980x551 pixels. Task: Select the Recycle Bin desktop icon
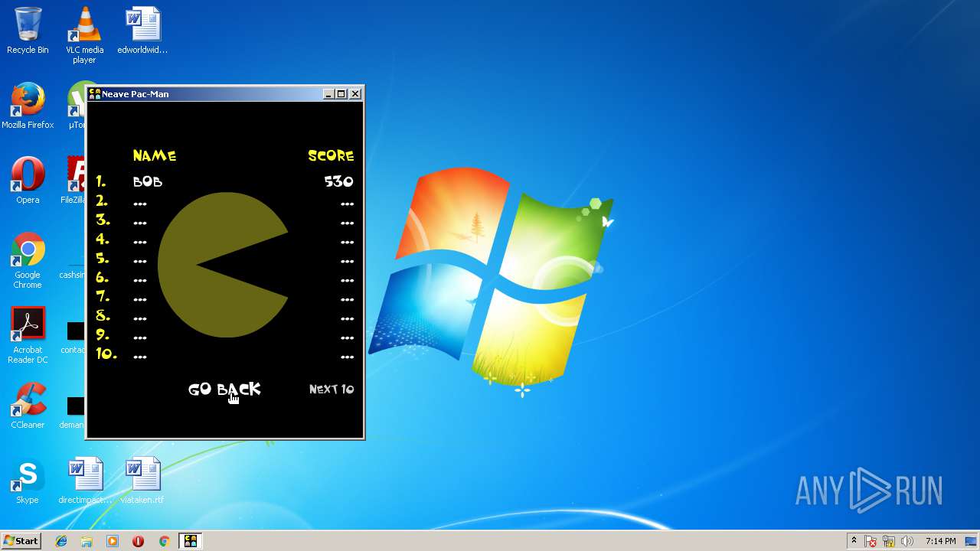28,31
